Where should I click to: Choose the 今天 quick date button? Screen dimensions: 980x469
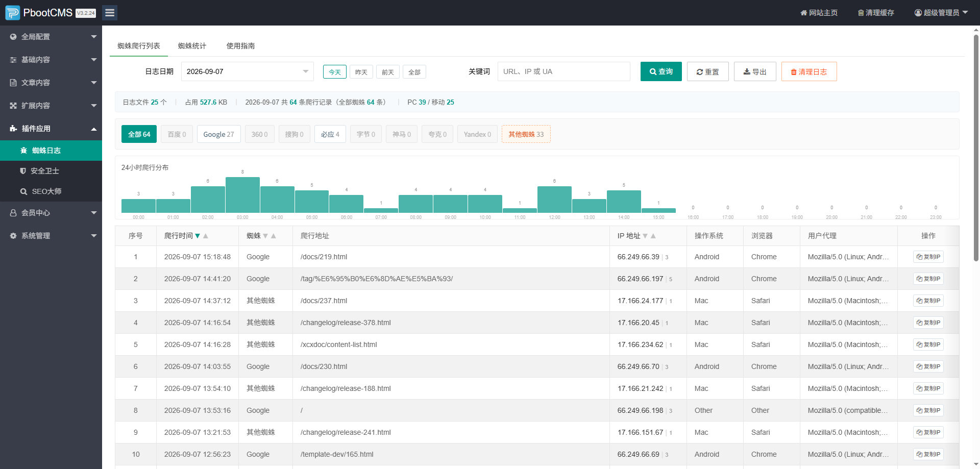pyautogui.click(x=335, y=72)
